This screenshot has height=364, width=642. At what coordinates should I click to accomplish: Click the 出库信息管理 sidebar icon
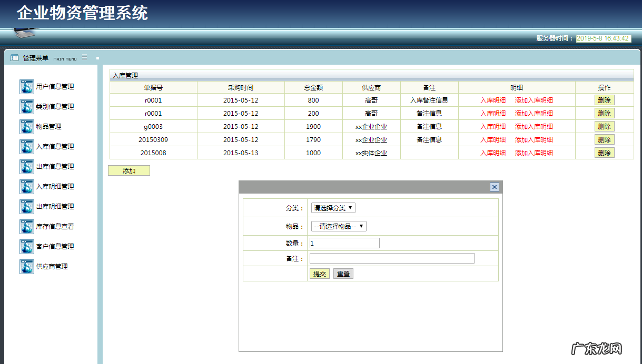click(x=26, y=166)
